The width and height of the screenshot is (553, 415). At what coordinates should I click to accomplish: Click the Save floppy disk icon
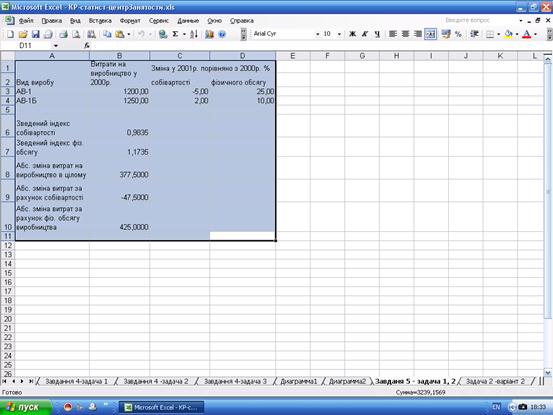tap(36, 34)
